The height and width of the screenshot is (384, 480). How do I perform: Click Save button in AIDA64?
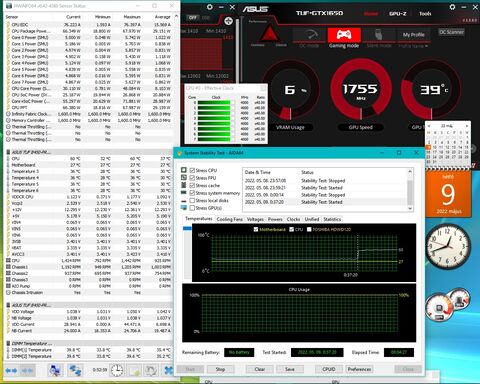tap(290, 369)
